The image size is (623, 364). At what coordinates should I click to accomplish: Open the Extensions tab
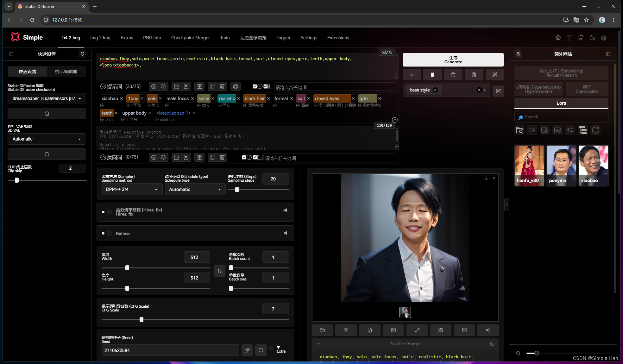point(338,38)
